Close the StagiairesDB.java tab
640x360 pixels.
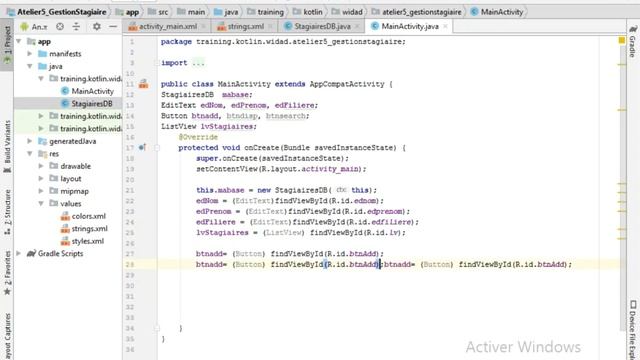point(357,27)
